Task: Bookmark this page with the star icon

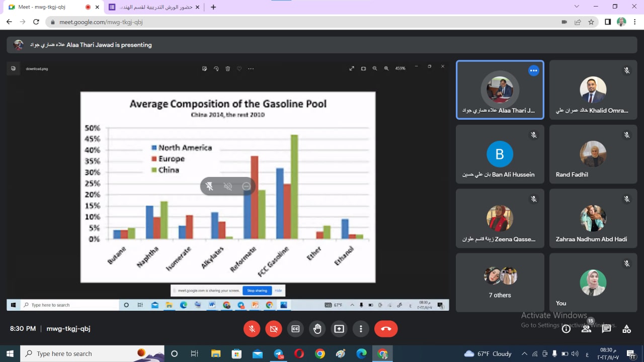Action: [591, 22]
